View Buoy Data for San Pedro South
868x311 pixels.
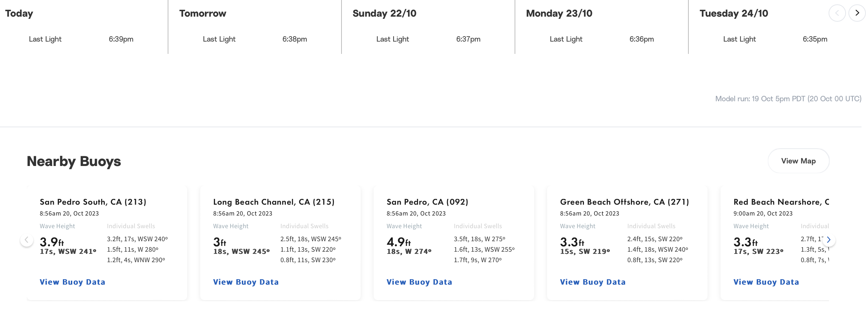click(x=72, y=282)
